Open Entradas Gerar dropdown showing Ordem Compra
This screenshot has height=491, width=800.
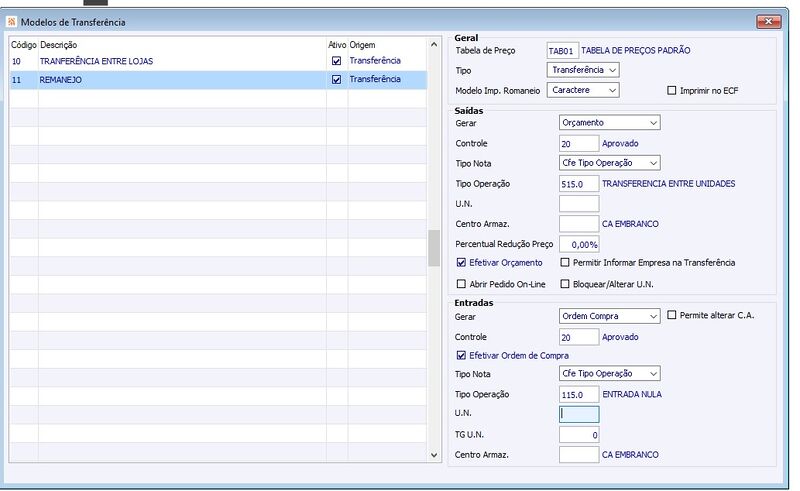610,316
